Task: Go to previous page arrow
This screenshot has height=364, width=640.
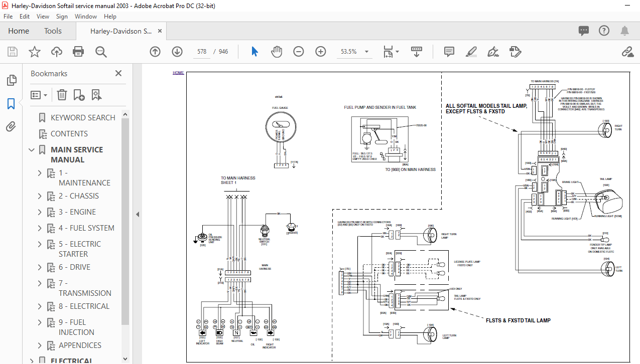Action: 155,52
